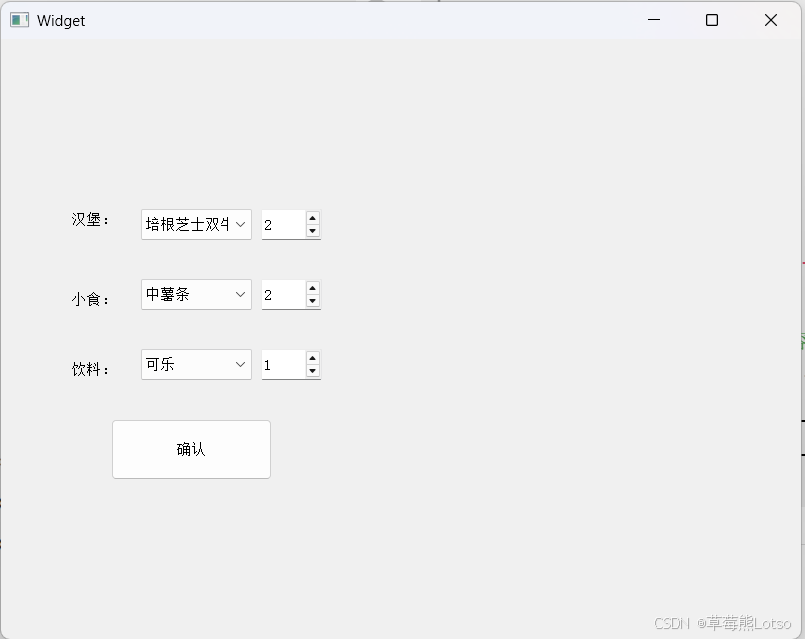
Task: Increase the 中薯条 quantity with up arrow
Action: [x=312, y=288]
